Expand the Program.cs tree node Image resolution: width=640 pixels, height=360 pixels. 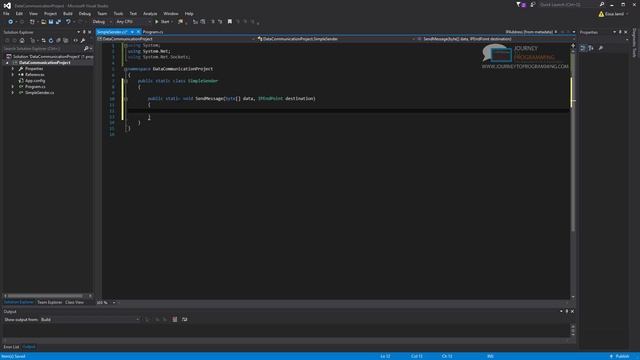[13, 87]
